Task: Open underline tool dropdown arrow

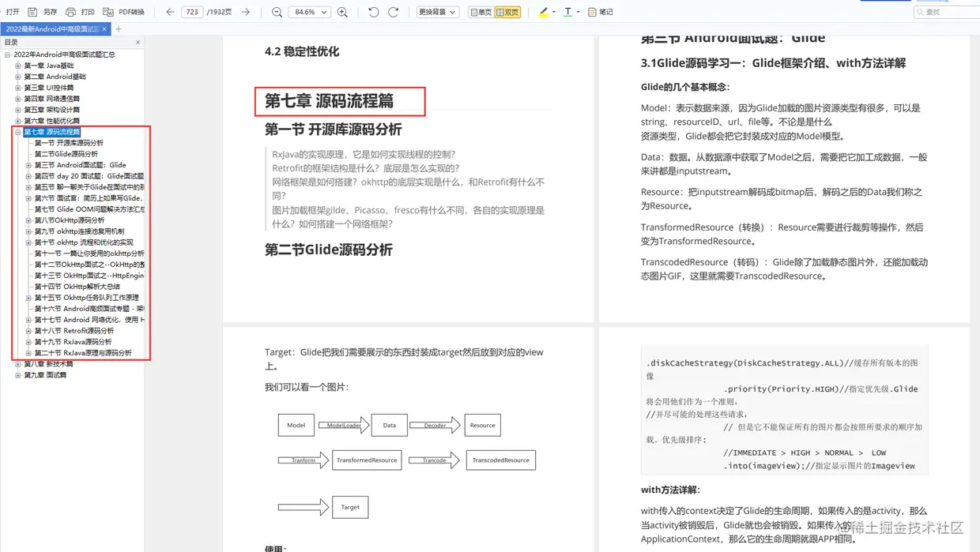Action: pyautogui.click(x=579, y=12)
